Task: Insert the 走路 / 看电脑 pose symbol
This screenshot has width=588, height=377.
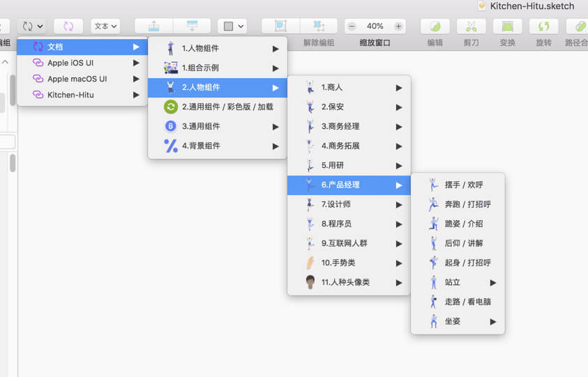Action: (458, 302)
